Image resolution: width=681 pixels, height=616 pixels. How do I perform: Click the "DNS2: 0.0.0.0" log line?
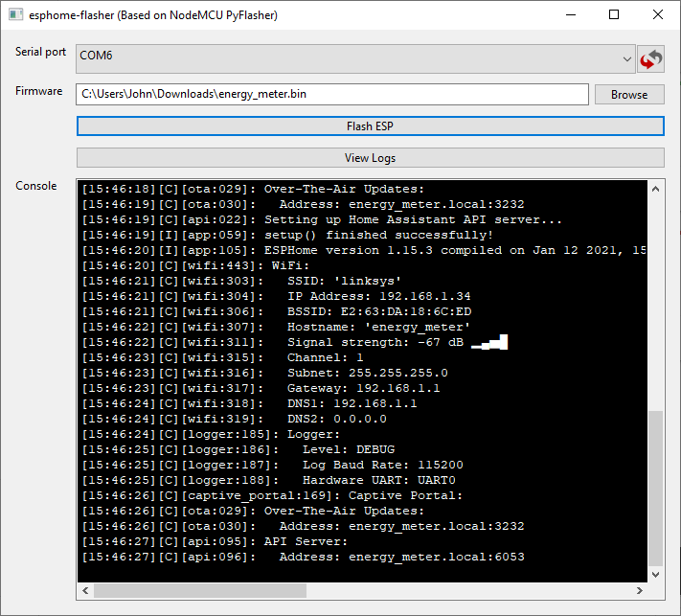pos(234,419)
